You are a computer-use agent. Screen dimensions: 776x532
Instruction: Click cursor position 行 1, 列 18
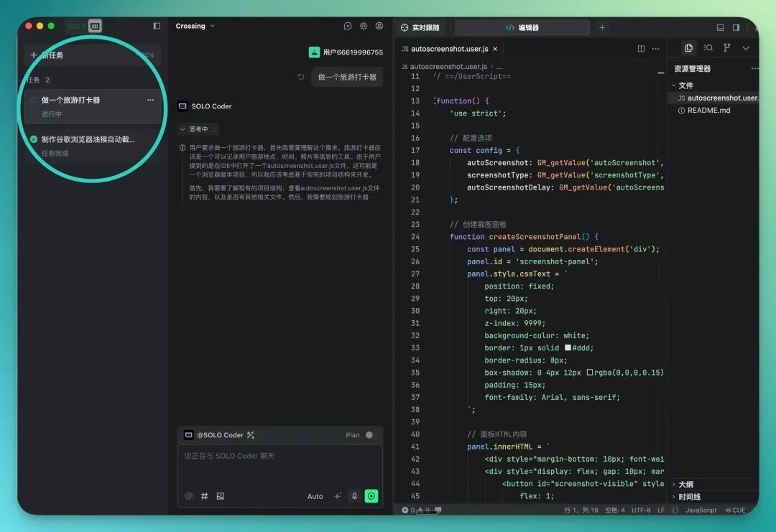pyautogui.click(x=581, y=510)
